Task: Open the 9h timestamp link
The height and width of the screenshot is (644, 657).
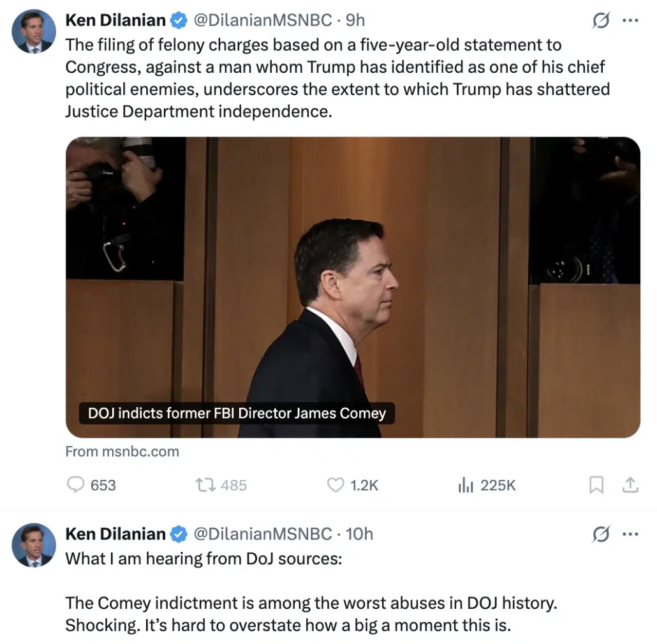Action: point(355,20)
